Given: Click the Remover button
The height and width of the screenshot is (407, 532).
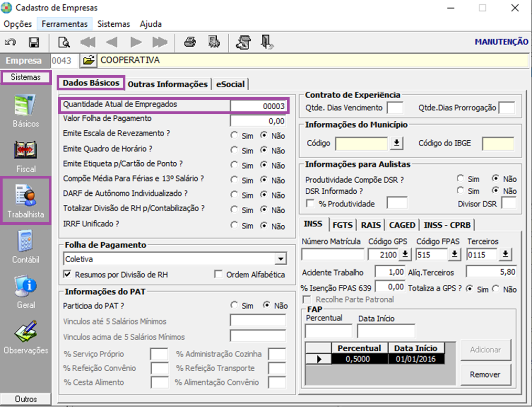Looking at the screenshot, I should click(485, 374).
